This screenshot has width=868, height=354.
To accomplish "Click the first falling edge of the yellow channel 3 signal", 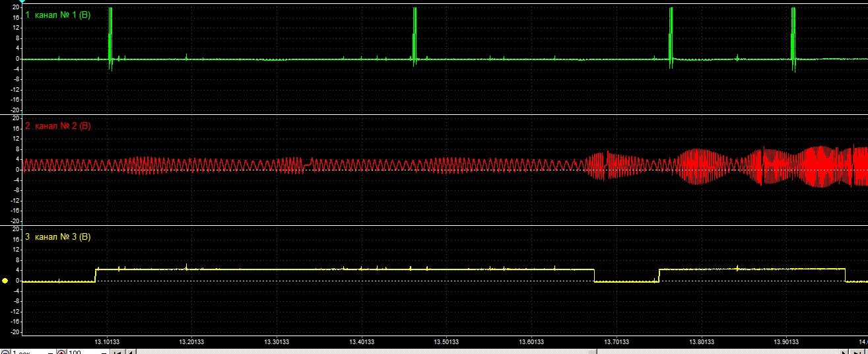I will pyautogui.click(x=594, y=275).
